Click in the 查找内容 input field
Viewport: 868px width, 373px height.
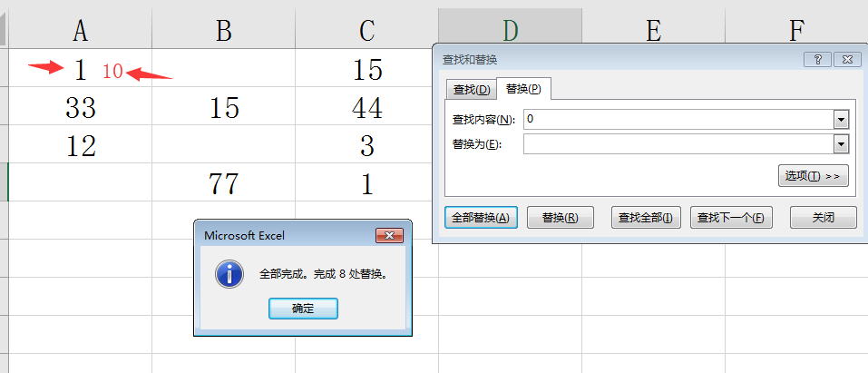(678, 119)
